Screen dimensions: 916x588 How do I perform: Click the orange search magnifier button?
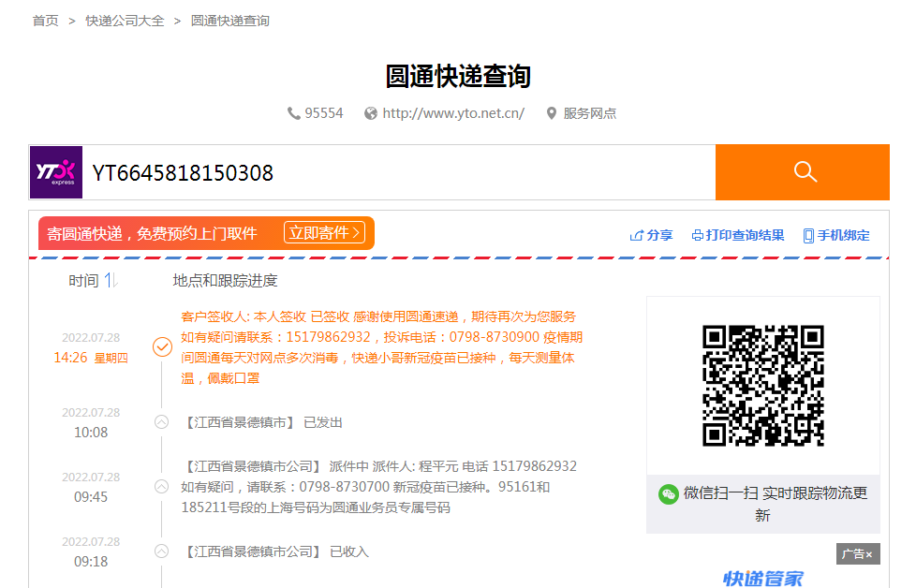coord(802,172)
